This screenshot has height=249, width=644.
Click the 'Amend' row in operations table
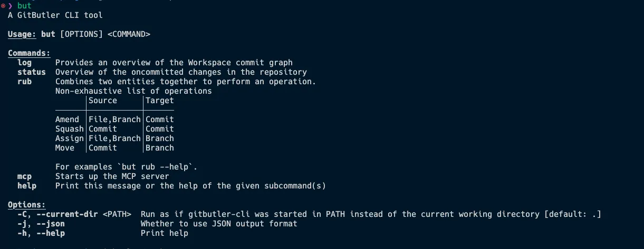[114, 119]
